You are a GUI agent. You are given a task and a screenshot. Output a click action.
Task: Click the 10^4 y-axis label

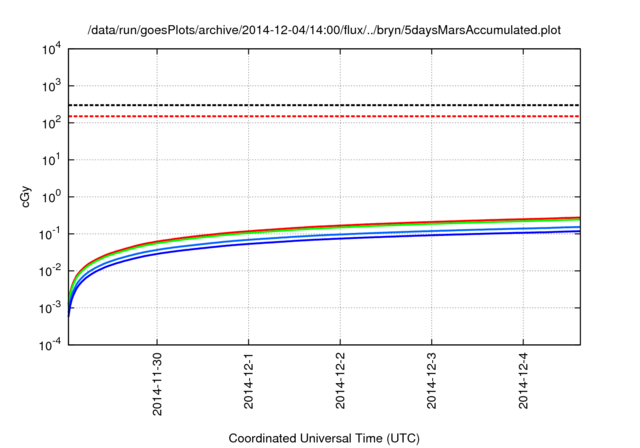point(52,50)
